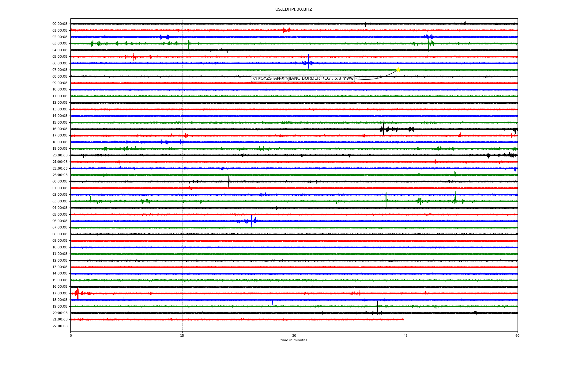The width and height of the screenshot is (588, 368).
Task: Click the first 16:00:08 time label
Action: 60,129
